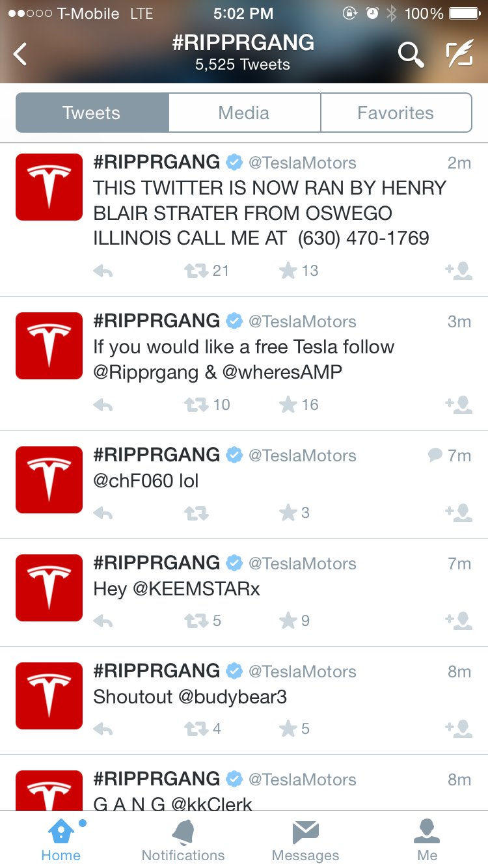Screen dimensions: 488x868
Task: Open conversation bubble on the @chF060 tweet
Action: (x=435, y=455)
